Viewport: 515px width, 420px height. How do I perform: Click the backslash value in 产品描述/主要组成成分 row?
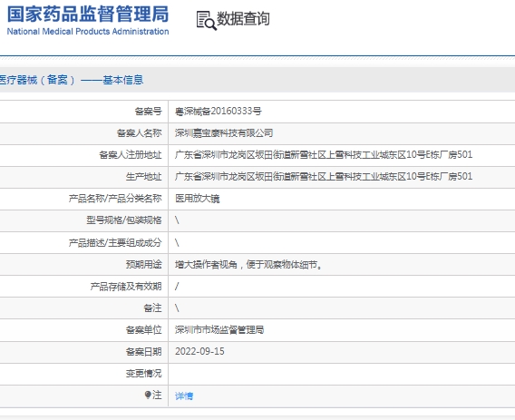point(177,243)
